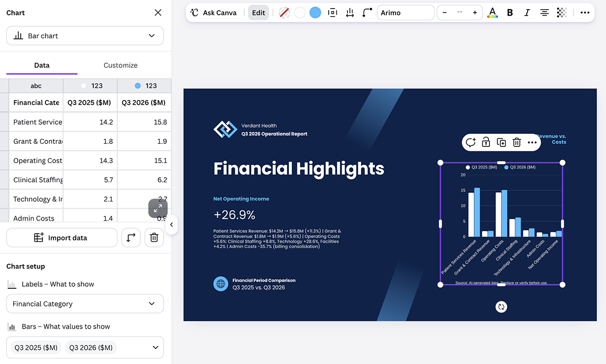This screenshot has width=606, height=364.
Task: Click the blue-dot 123 column header
Action: tap(144, 86)
